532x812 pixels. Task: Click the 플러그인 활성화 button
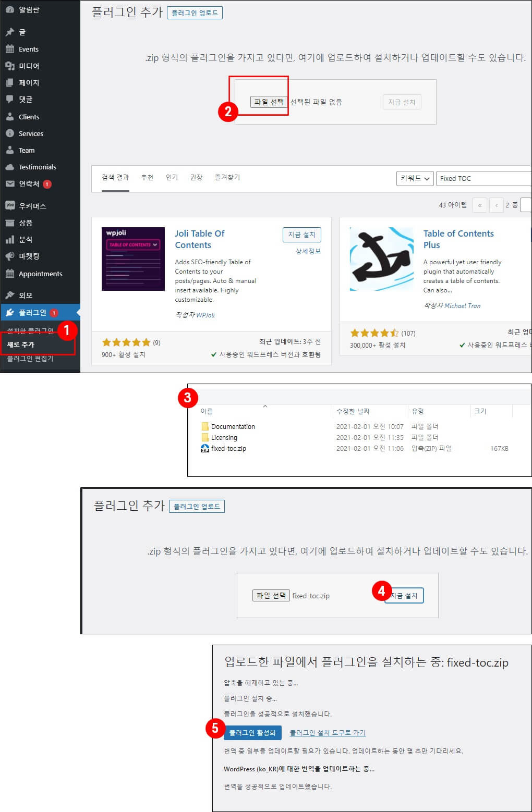pyautogui.click(x=253, y=733)
